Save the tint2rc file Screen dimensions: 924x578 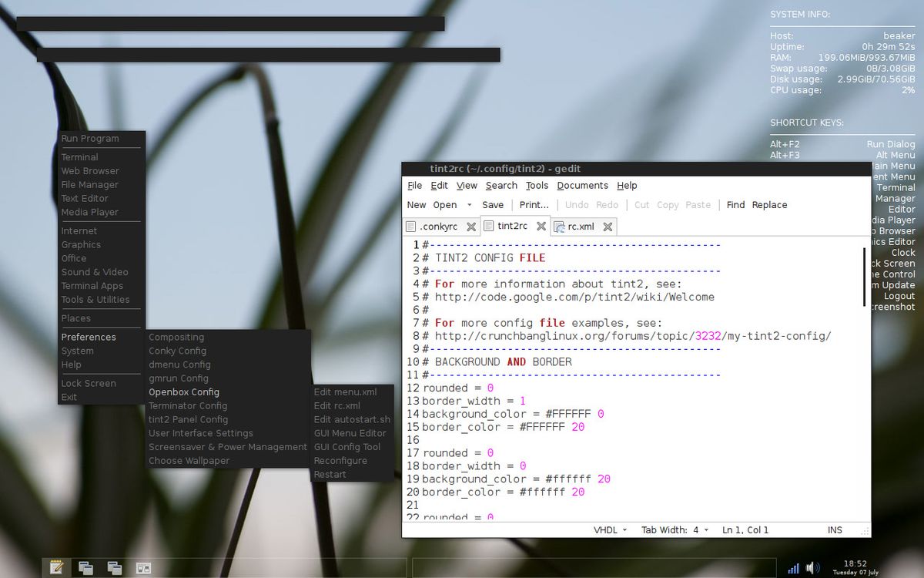[x=493, y=205]
